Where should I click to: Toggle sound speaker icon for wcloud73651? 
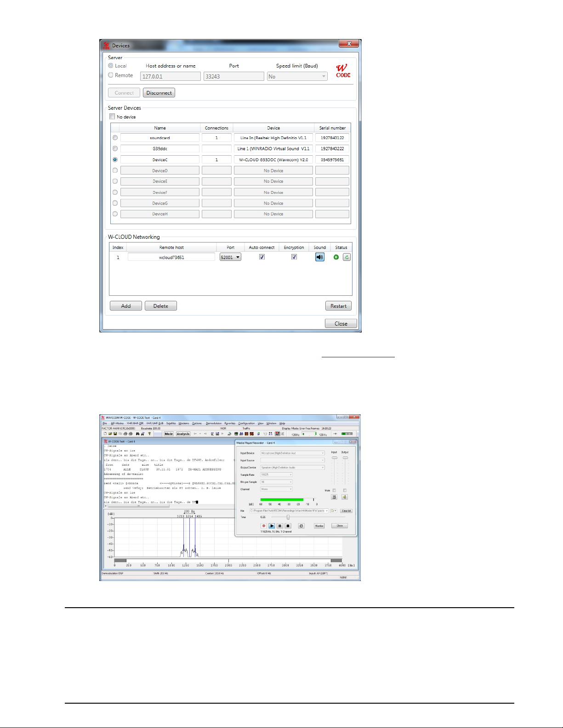[320, 257]
